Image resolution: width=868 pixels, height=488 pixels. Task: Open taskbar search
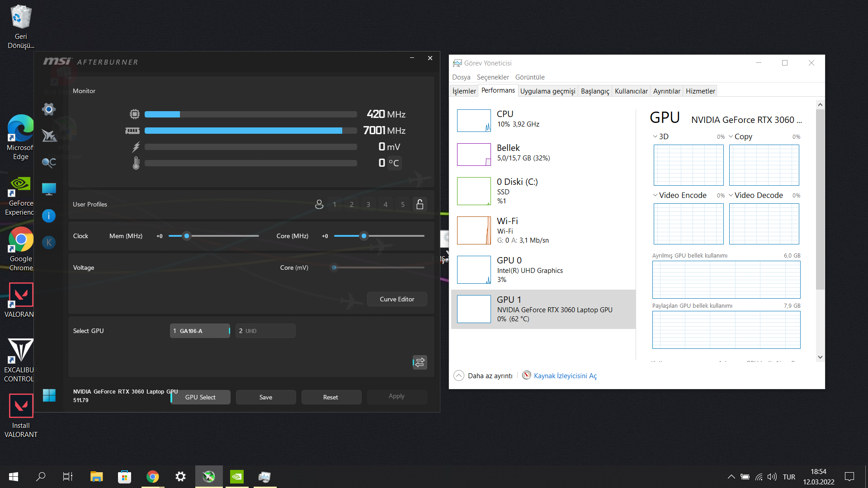pyautogui.click(x=41, y=477)
